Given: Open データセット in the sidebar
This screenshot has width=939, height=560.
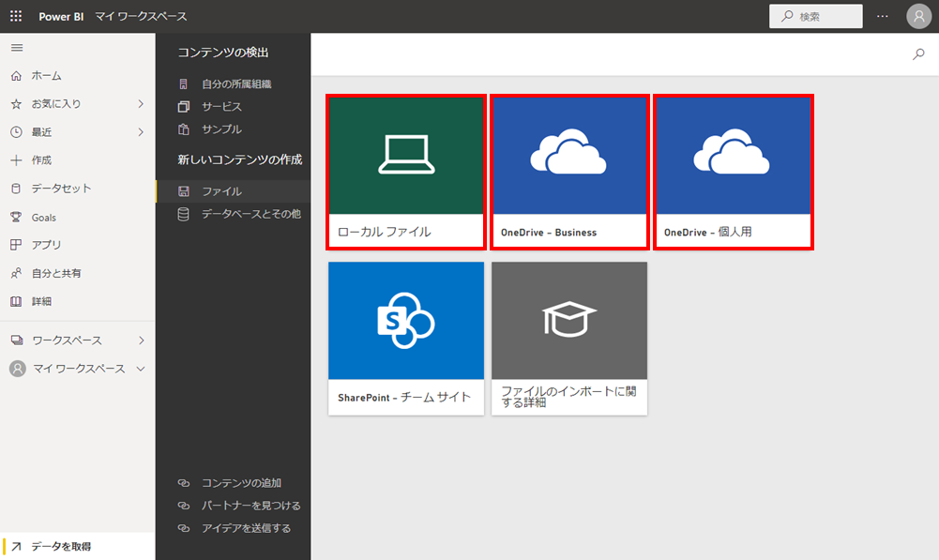Looking at the screenshot, I should pyautogui.click(x=61, y=189).
